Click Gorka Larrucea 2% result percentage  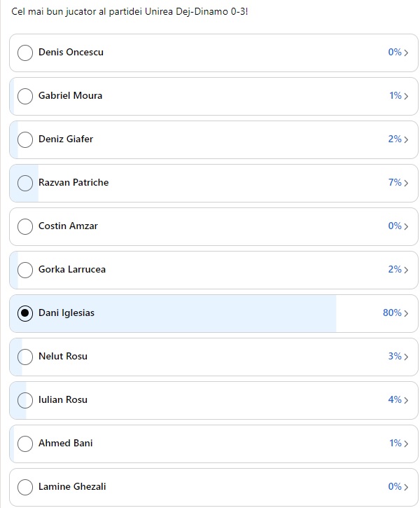click(x=395, y=270)
